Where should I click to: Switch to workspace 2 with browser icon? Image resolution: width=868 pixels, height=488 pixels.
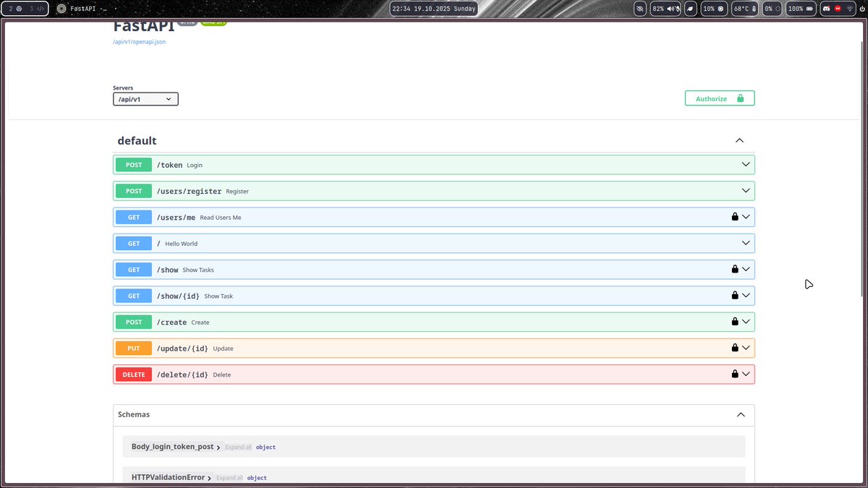(14, 9)
